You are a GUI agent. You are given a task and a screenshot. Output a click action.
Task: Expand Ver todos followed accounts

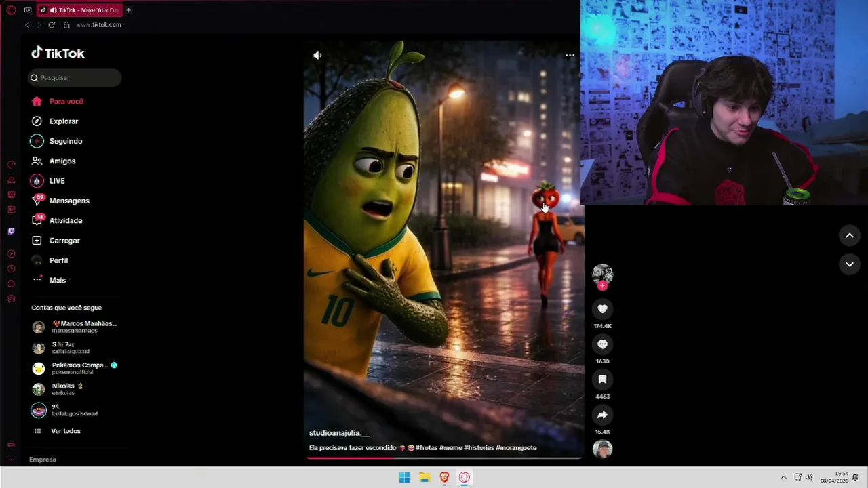click(58, 431)
